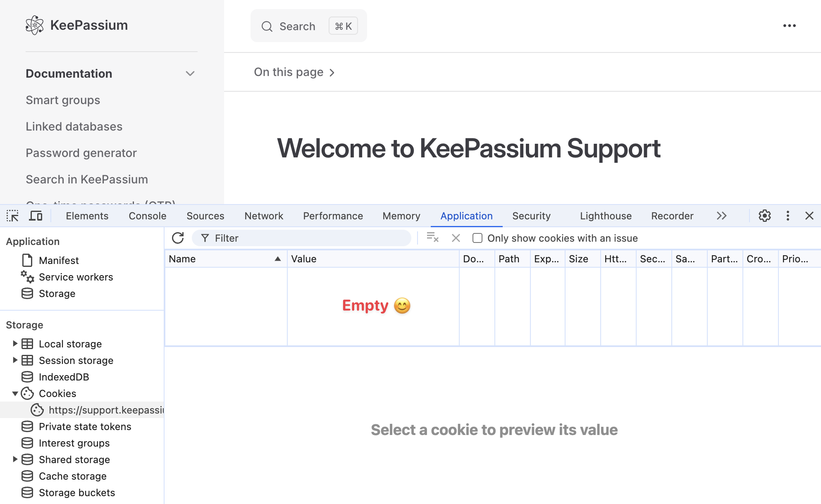Click the Session storage grid icon

[27, 360]
